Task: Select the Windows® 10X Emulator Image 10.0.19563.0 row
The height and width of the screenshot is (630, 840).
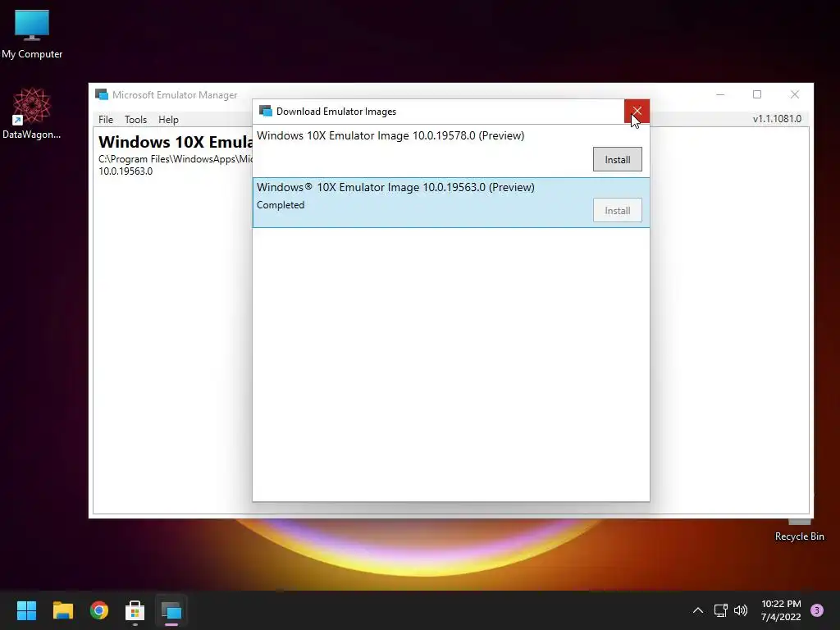Action: pyautogui.click(x=451, y=203)
